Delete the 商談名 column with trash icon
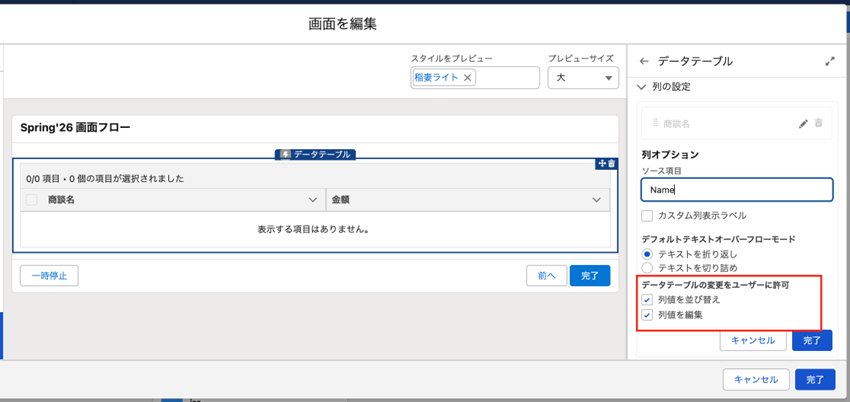Image resolution: width=850 pixels, height=402 pixels. [x=818, y=124]
